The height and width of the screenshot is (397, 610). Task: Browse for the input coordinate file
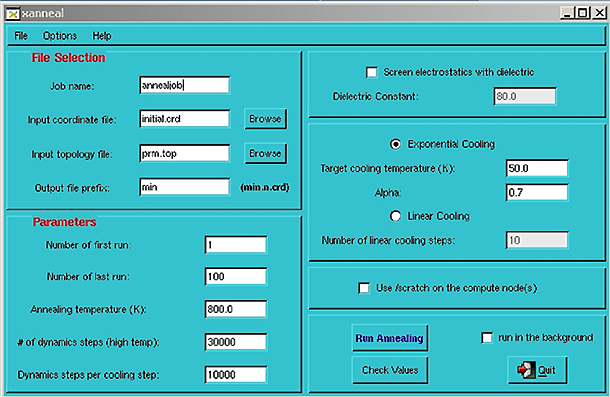[x=265, y=119]
